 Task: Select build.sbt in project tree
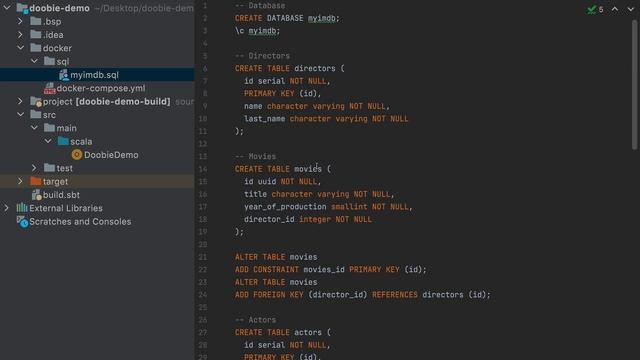(x=61, y=195)
